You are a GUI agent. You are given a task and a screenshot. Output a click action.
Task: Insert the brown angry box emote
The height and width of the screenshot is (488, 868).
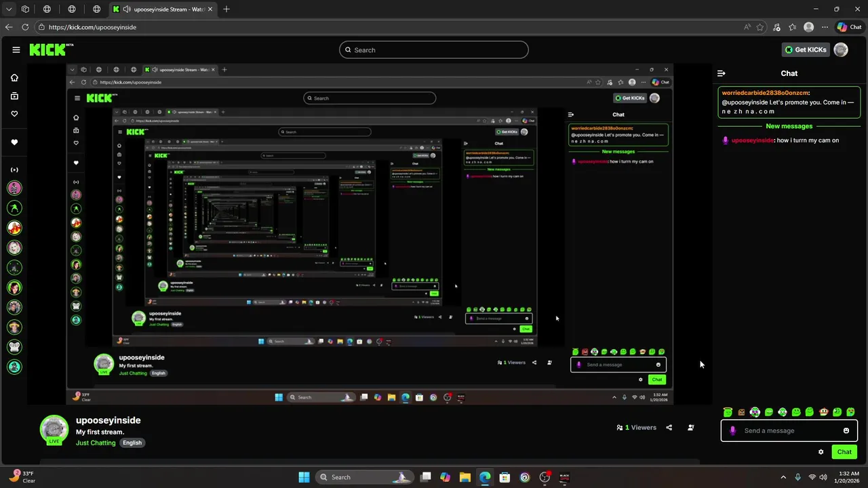[741, 412]
